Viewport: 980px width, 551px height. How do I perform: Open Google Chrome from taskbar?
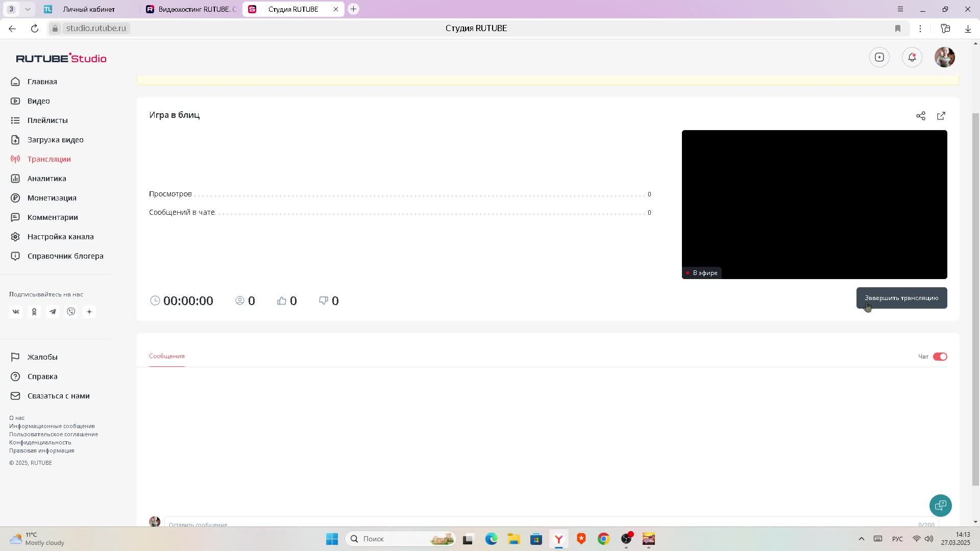point(603,539)
